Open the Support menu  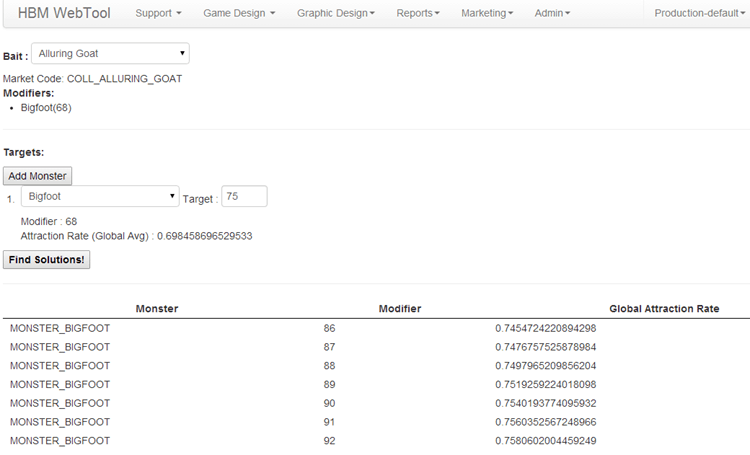coord(158,14)
